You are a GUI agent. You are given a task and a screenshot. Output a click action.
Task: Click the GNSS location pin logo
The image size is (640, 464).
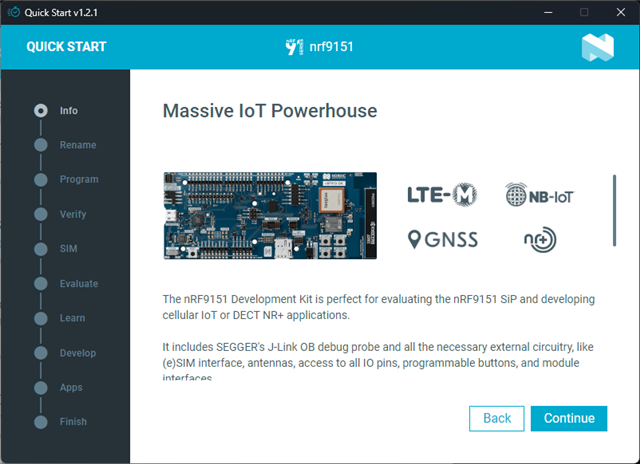[x=443, y=240]
